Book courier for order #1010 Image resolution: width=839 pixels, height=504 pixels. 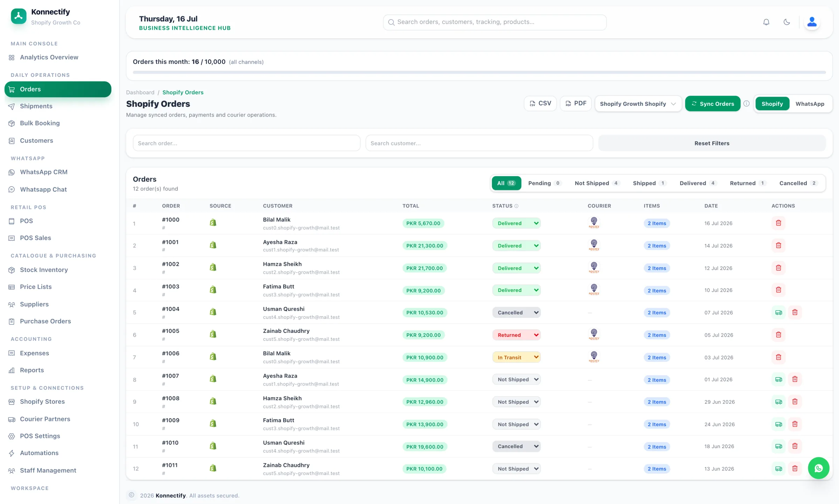[778, 446]
